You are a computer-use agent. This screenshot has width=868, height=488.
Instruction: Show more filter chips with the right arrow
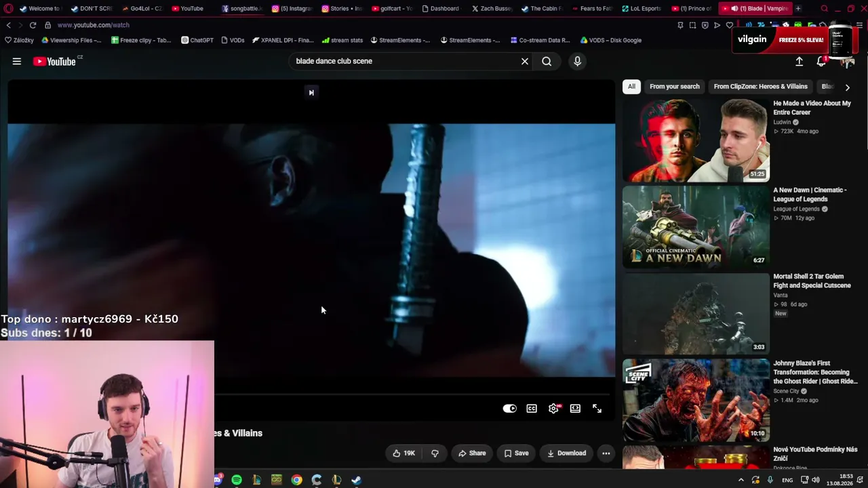coord(847,87)
